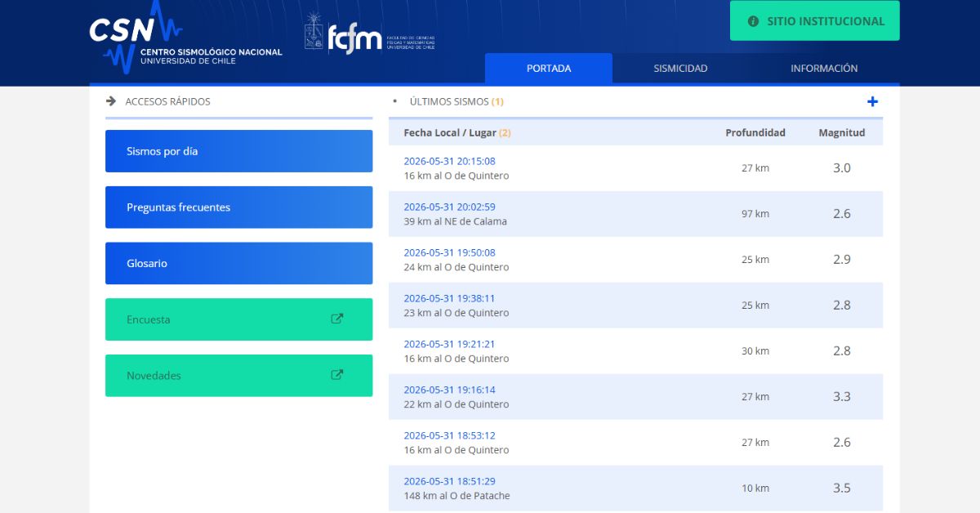Click location text 23 km al O de Quintero

click(x=456, y=313)
